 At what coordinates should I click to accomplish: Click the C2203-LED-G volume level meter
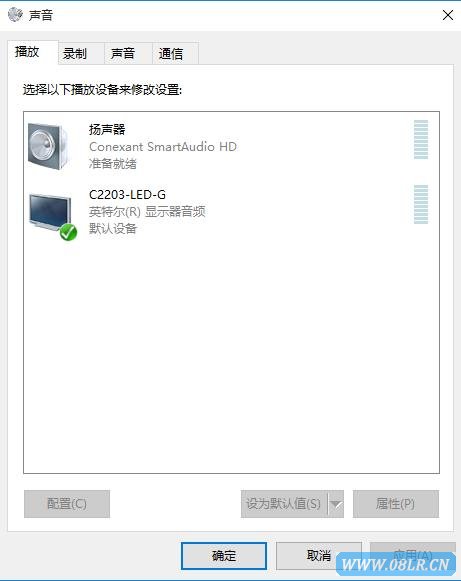pyautogui.click(x=421, y=205)
